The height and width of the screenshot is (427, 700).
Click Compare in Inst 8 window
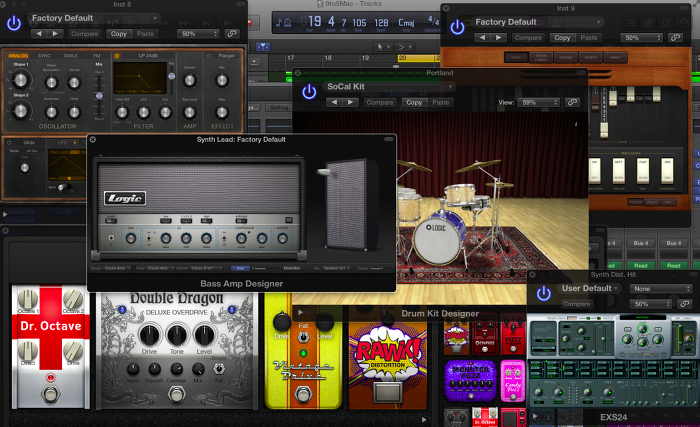point(84,34)
